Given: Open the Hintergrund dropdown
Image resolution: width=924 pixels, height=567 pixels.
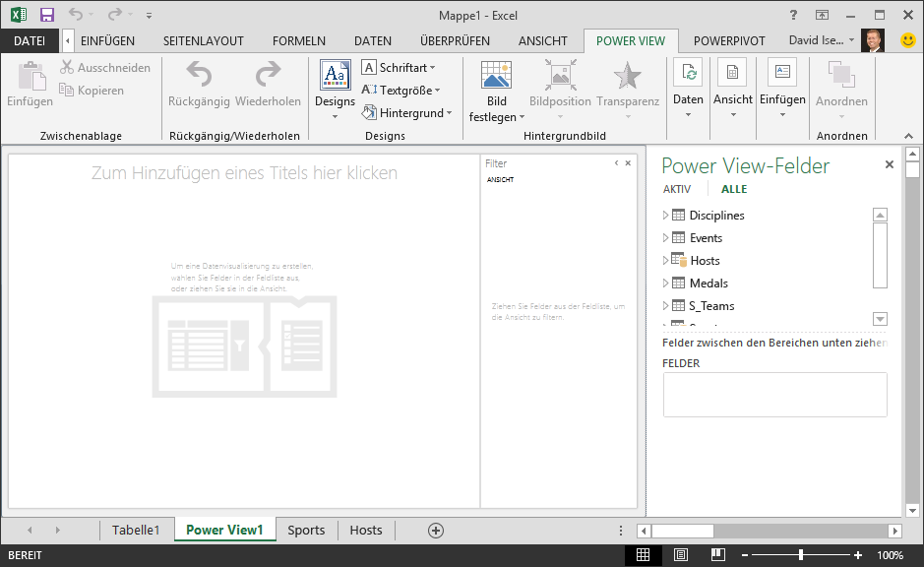Looking at the screenshot, I should point(407,112).
